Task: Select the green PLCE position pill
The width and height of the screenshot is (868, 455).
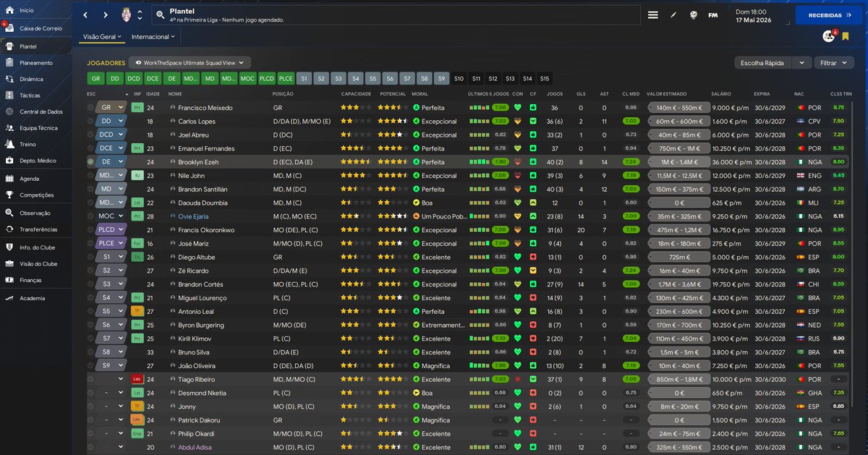Action: click(286, 78)
